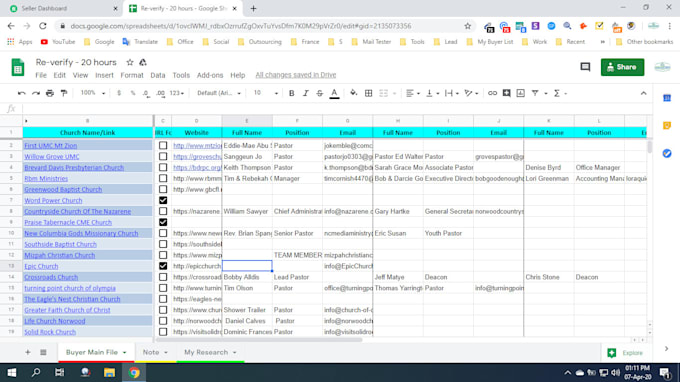
Task: Open Calendar in the side panel
Action: pyautogui.click(x=667, y=98)
